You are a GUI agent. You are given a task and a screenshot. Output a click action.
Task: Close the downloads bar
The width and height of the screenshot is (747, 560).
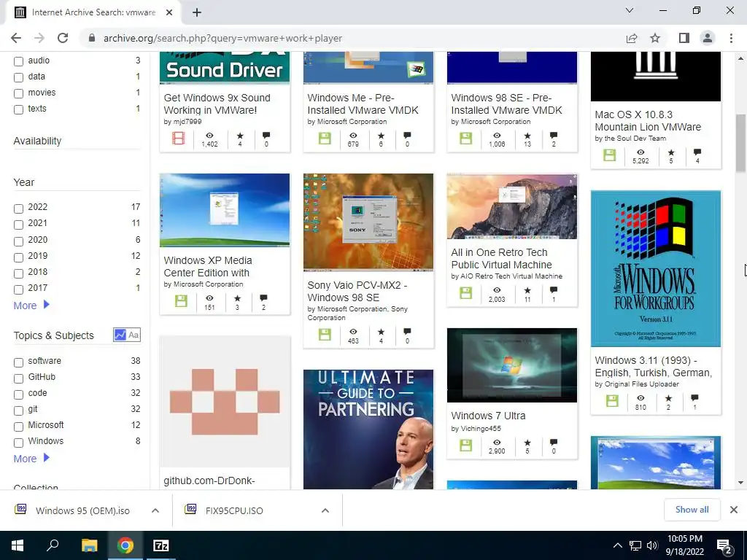734,510
